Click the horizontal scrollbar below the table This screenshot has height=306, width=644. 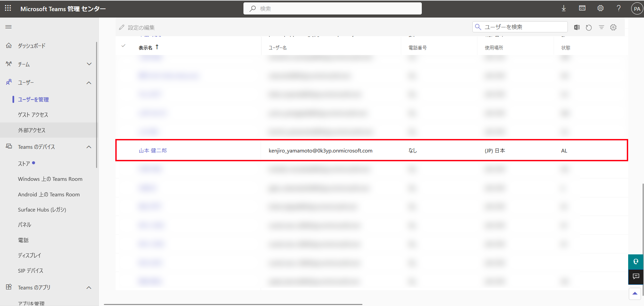pos(233,304)
